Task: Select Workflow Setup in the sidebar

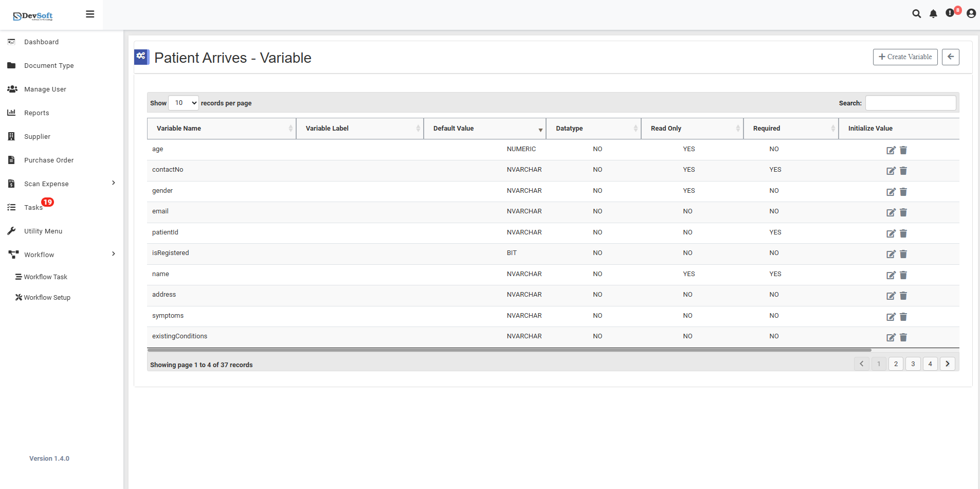Action: [47, 297]
